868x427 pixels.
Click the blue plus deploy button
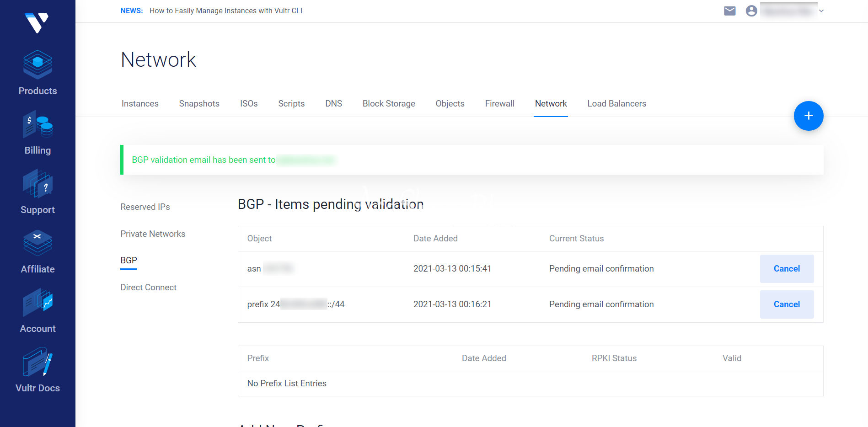click(809, 116)
